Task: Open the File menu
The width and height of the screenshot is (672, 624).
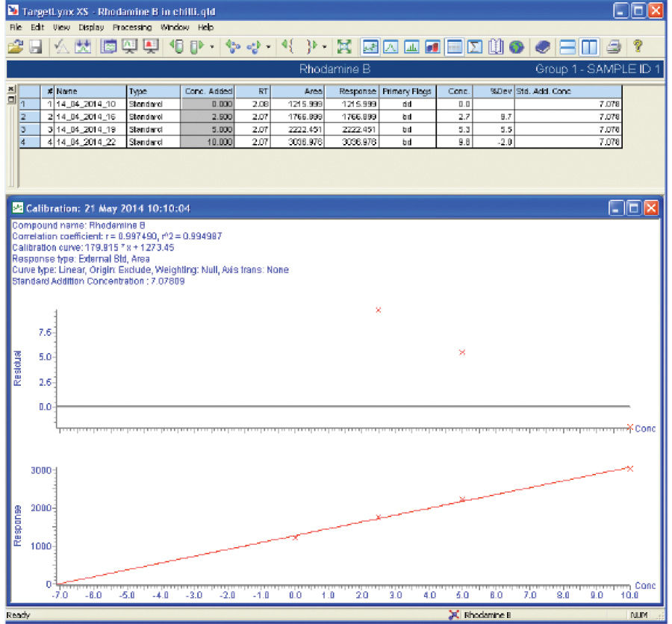Action: (16, 28)
